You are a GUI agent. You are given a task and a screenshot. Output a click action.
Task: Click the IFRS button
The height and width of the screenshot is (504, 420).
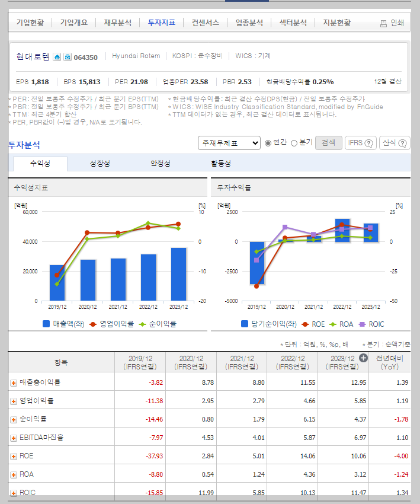(360, 143)
